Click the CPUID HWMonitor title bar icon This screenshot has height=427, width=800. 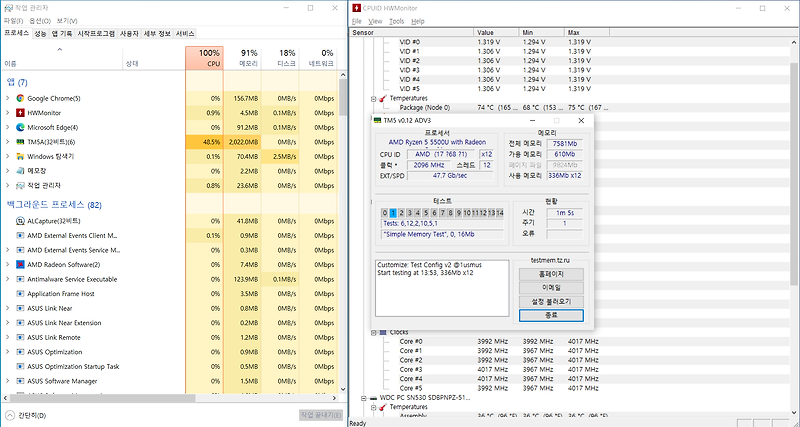tap(356, 8)
